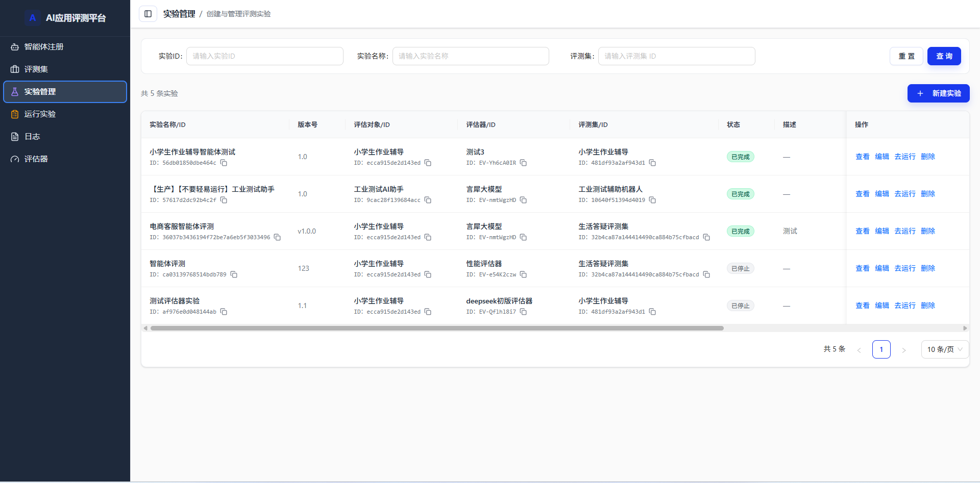Copy experiment ID 56db01850dbe464c

pos(224,163)
